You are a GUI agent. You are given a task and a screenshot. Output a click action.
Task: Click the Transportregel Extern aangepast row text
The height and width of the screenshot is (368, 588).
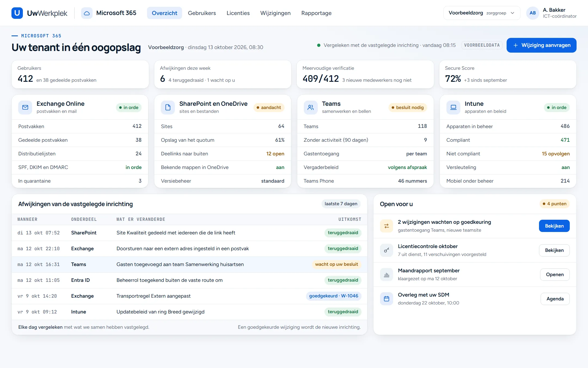coord(154,296)
